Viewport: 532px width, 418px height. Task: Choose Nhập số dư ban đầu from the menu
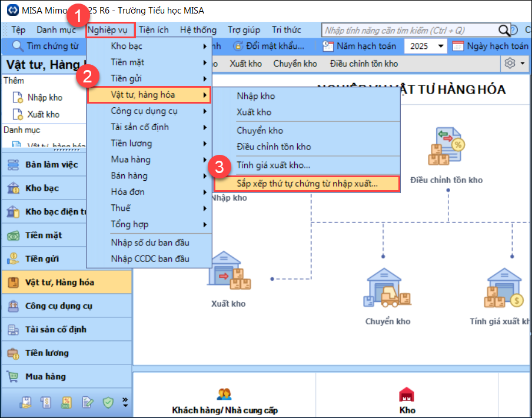click(x=149, y=243)
